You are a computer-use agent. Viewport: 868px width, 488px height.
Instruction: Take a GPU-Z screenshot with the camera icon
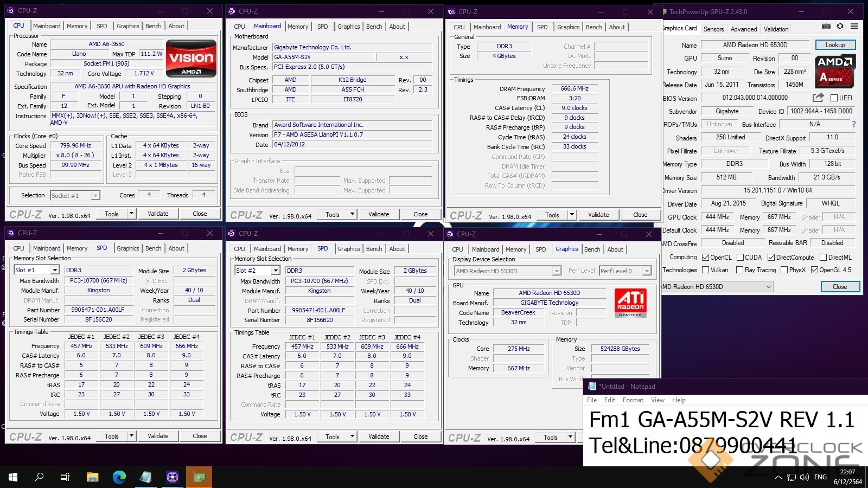(826, 26)
